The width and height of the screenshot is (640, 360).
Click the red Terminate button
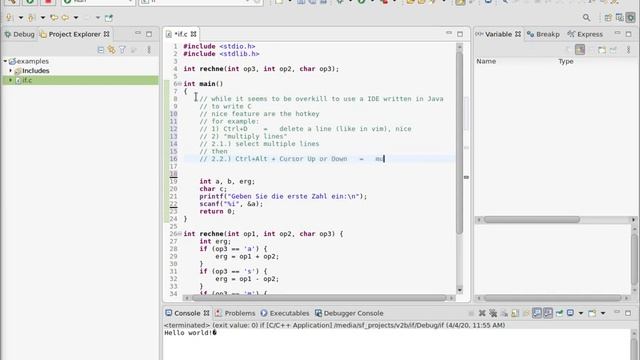48,2
